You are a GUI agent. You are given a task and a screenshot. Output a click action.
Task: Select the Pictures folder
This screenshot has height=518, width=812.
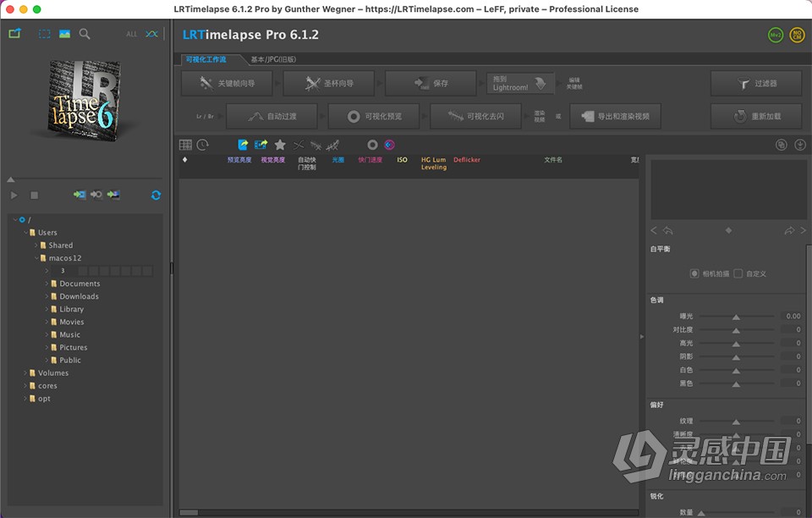click(x=73, y=348)
